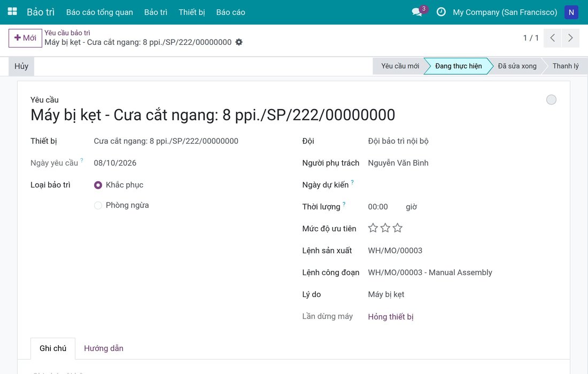This screenshot has height=374, width=588.
Task: Show help for Thời lượng
Action: (x=344, y=204)
